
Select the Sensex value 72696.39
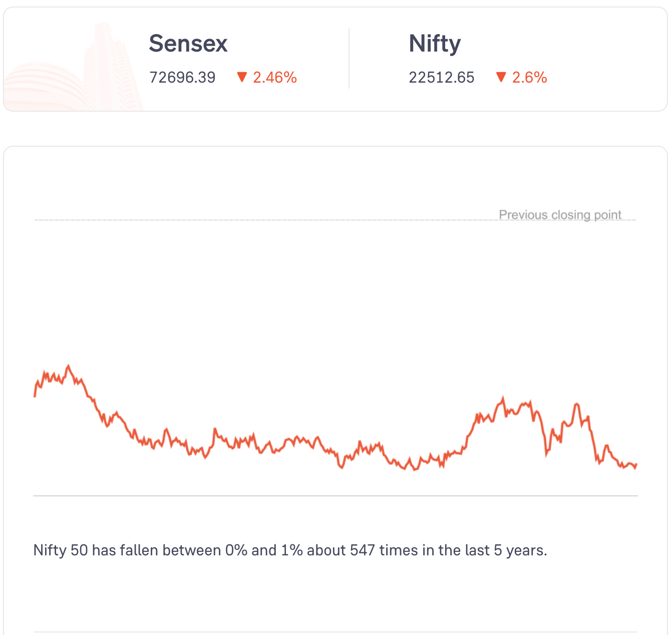[182, 78]
